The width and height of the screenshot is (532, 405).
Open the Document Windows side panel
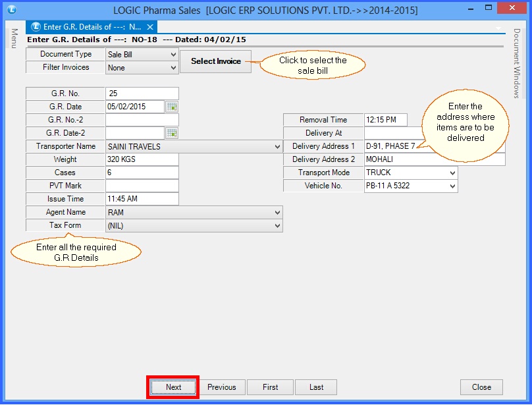click(x=517, y=63)
